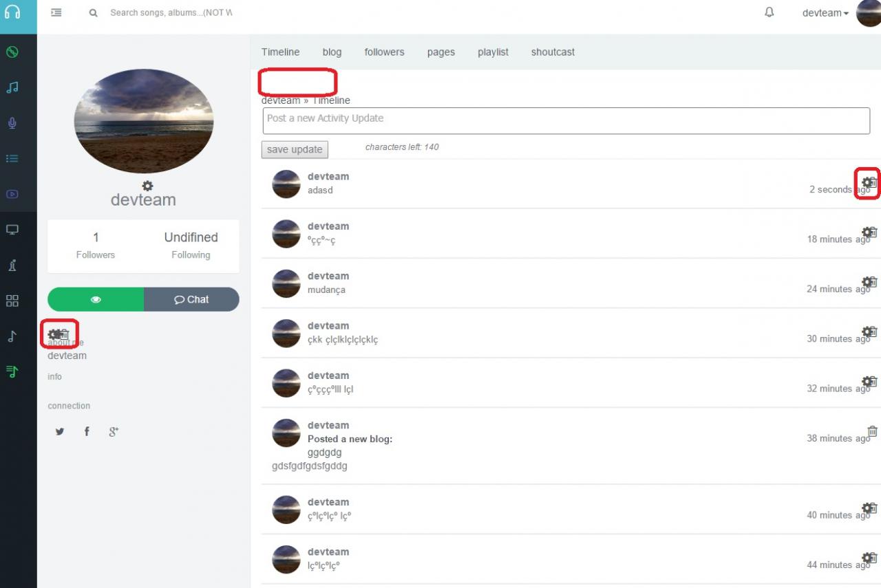Click the blog text "gdsfgdfgdsfgddg"

(310, 466)
